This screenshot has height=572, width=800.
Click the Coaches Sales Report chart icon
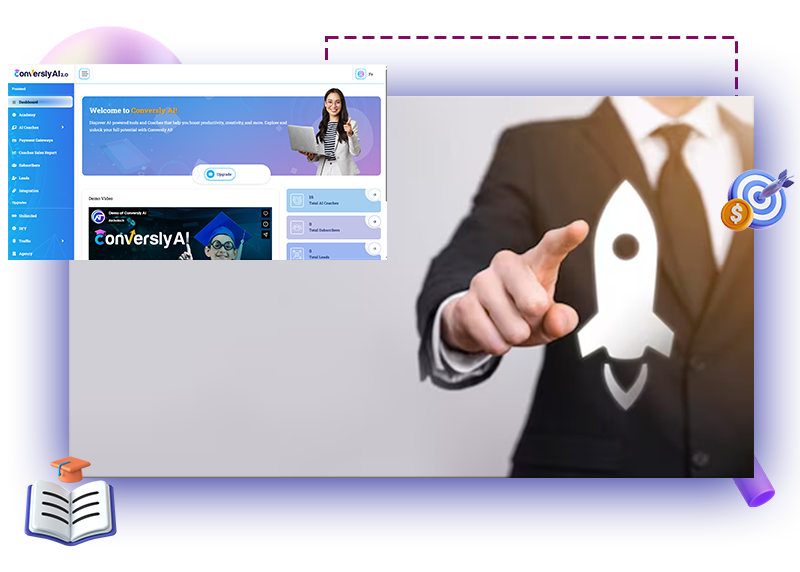coord(14,153)
